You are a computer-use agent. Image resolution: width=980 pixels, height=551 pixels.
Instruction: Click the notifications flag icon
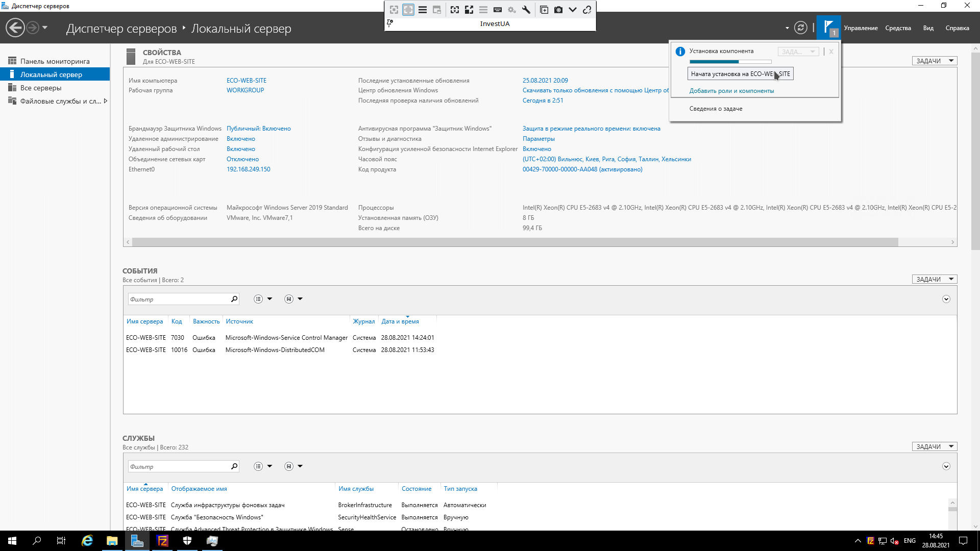pyautogui.click(x=828, y=27)
